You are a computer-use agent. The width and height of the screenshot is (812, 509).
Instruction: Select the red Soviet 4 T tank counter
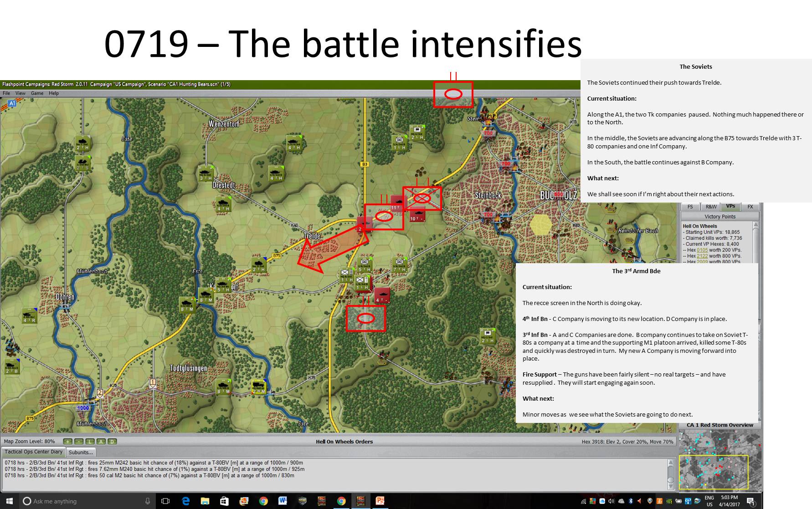[382, 295]
